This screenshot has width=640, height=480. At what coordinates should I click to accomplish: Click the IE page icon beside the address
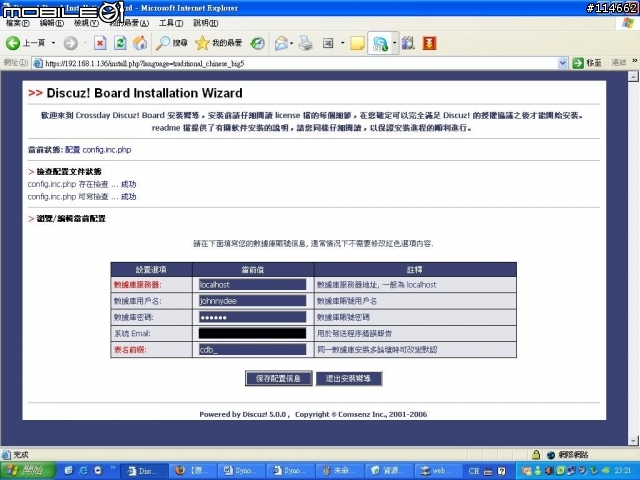click(x=38, y=63)
